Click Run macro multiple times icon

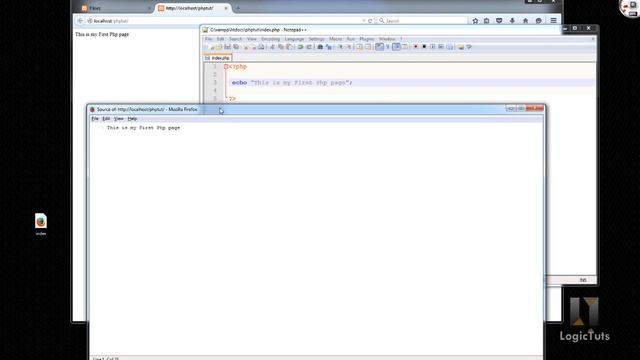click(x=441, y=47)
